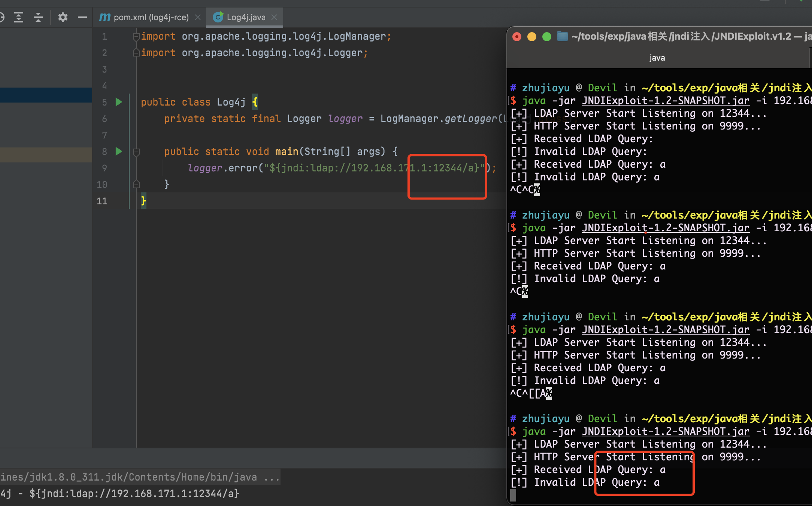Image resolution: width=812 pixels, height=506 pixels.
Task: Click the Collapse All icon in project toolbar
Action: point(38,17)
